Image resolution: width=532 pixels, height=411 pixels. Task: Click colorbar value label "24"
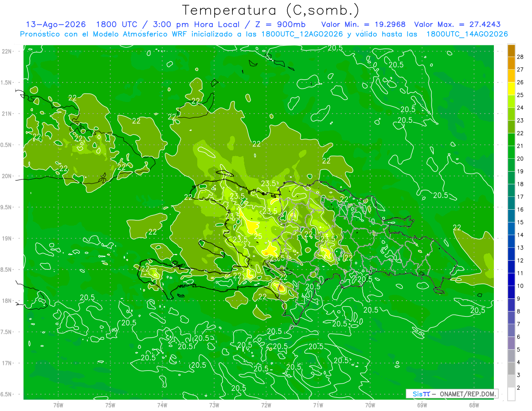pos(521,107)
